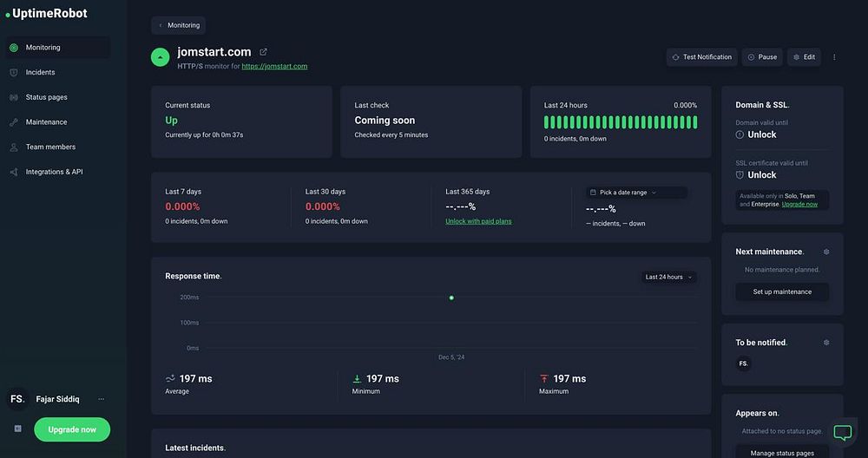Open To be notified gear settings
The height and width of the screenshot is (458, 868).
[x=826, y=343]
